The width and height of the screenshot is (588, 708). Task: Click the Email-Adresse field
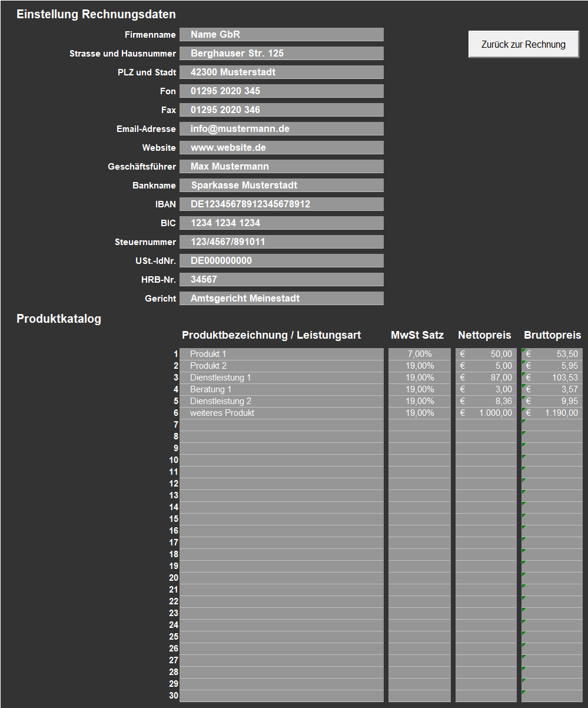(281, 129)
